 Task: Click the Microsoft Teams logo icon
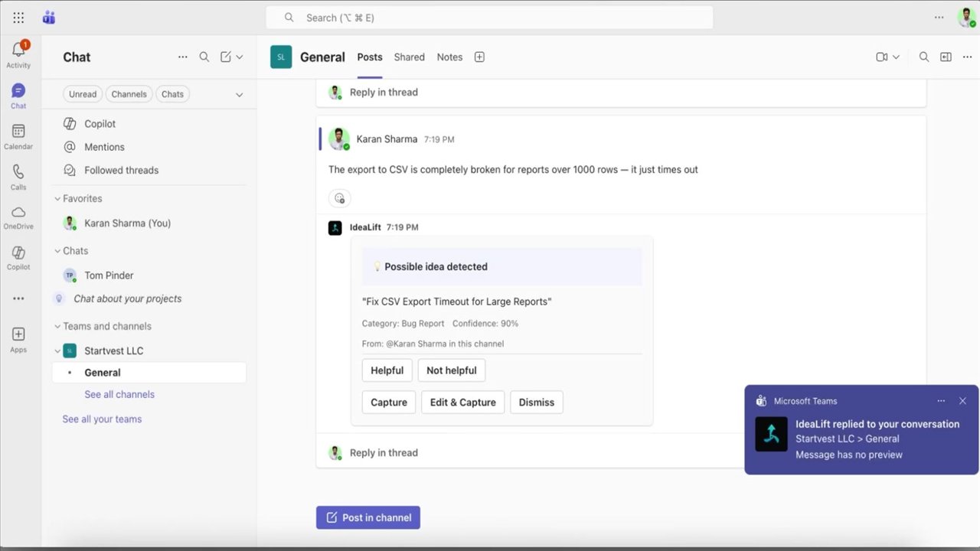tap(49, 18)
